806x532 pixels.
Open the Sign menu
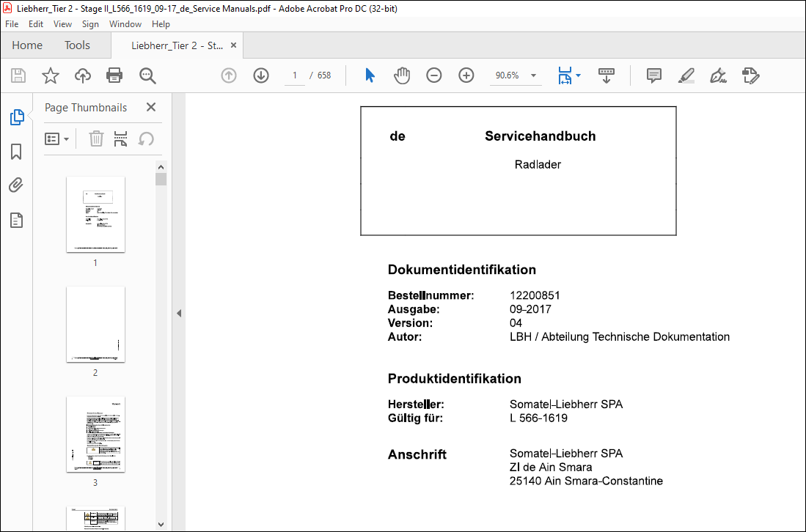(x=90, y=24)
